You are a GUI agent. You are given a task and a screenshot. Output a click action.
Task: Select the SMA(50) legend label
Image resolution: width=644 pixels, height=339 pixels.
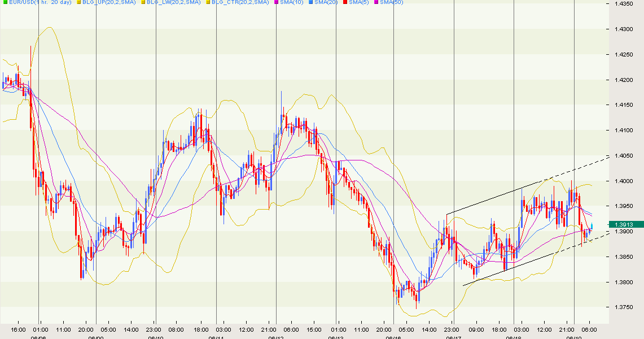coord(391,2)
